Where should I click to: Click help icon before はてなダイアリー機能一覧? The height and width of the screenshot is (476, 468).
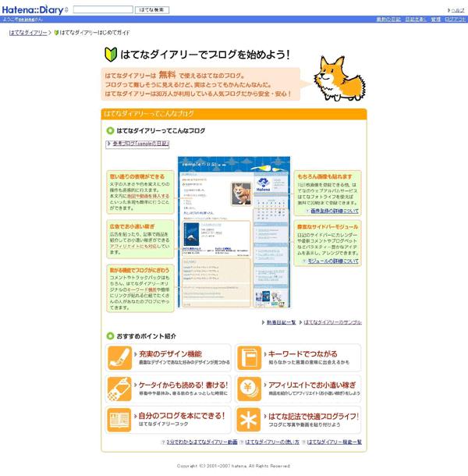tap(303, 442)
